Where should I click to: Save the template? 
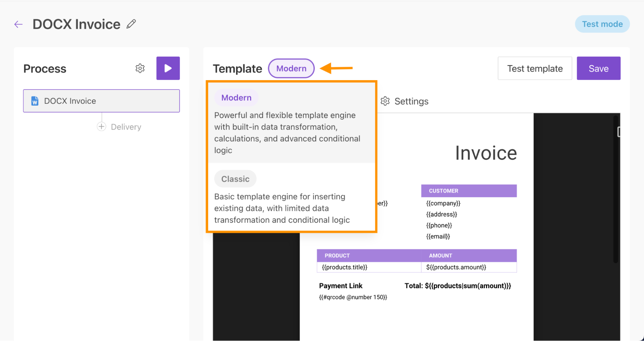(x=598, y=68)
